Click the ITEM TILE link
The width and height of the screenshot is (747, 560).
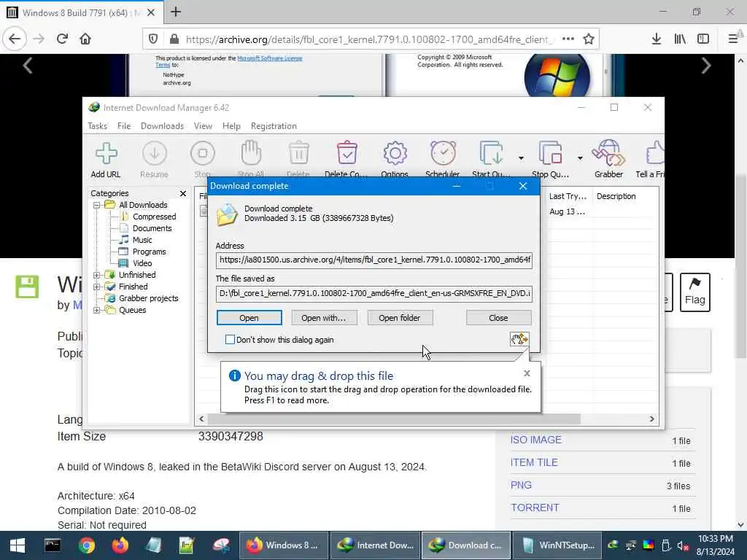(534, 462)
